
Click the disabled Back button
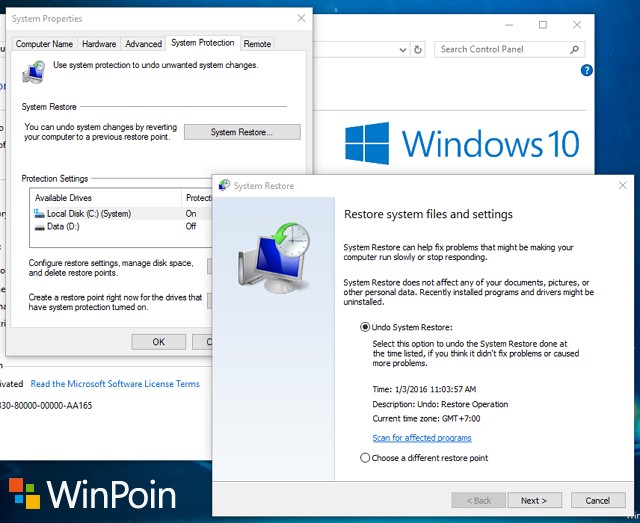pyautogui.click(x=479, y=501)
